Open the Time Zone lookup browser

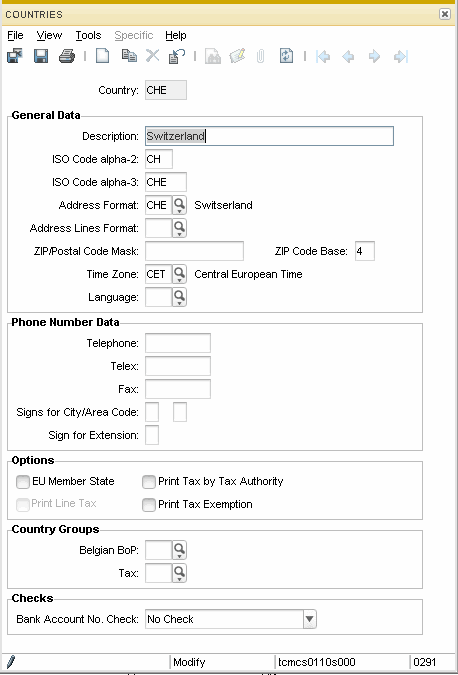click(179, 274)
